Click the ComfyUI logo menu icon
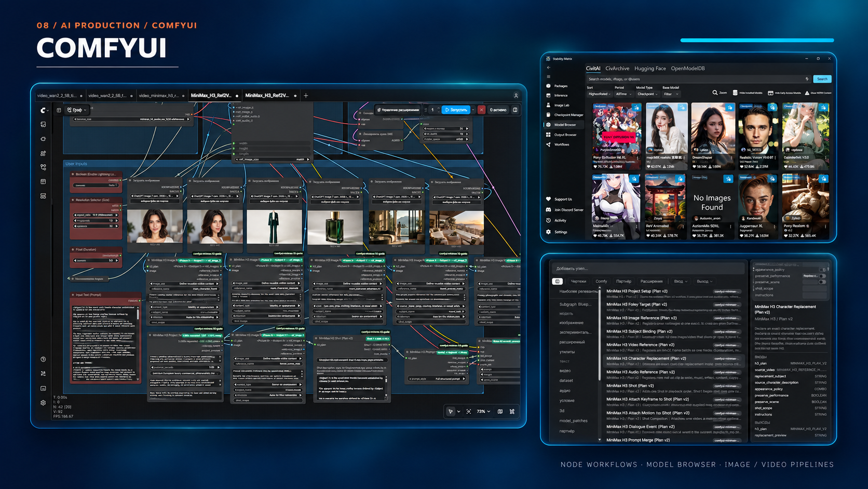 [44, 110]
